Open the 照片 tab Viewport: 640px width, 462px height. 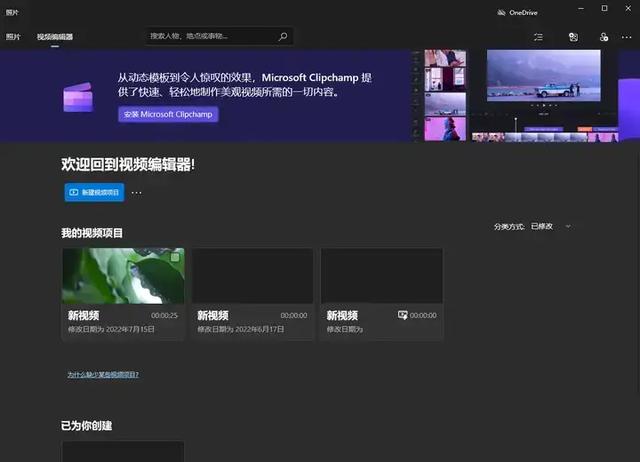(13, 37)
